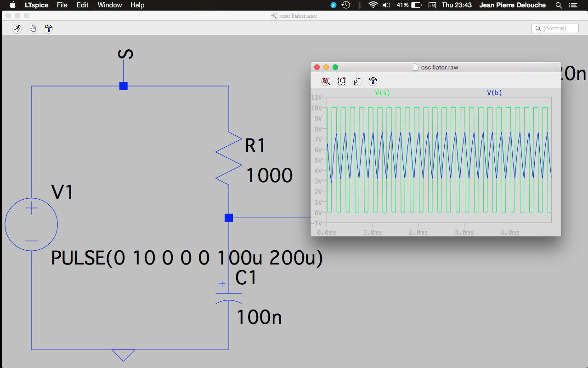
Task: Open the Window menu
Action: coord(110,5)
